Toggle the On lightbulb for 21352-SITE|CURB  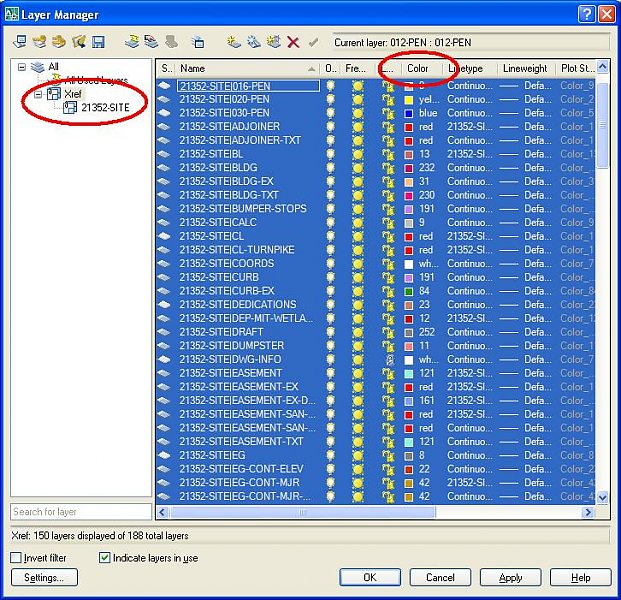pyautogui.click(x=330, y=278)
